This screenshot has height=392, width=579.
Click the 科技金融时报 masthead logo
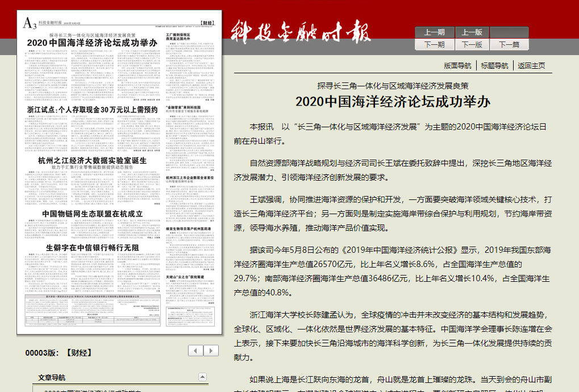[x=301, y=32]
